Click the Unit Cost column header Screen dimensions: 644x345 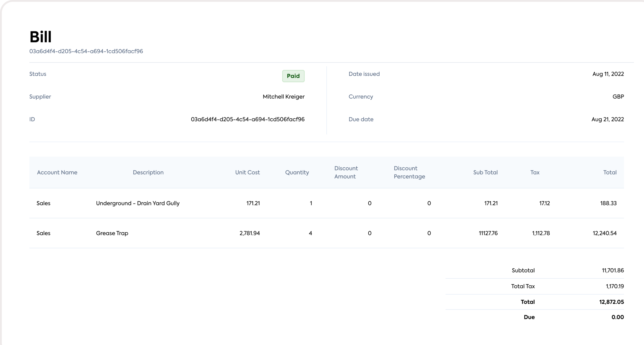point(247,172)
